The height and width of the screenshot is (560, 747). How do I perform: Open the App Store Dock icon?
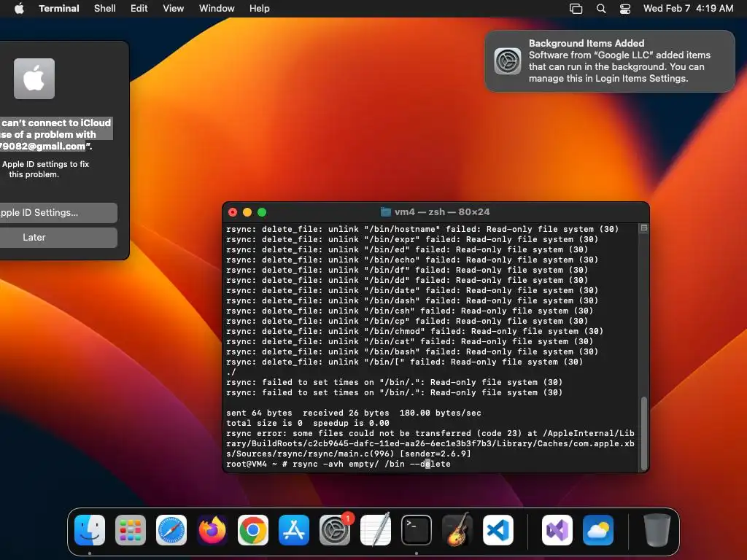click(294, 530)
